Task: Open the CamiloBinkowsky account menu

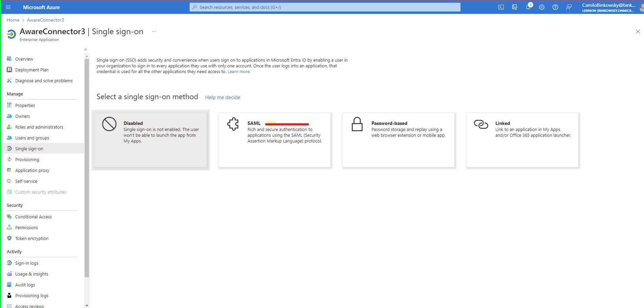Action: click(608, 7)
